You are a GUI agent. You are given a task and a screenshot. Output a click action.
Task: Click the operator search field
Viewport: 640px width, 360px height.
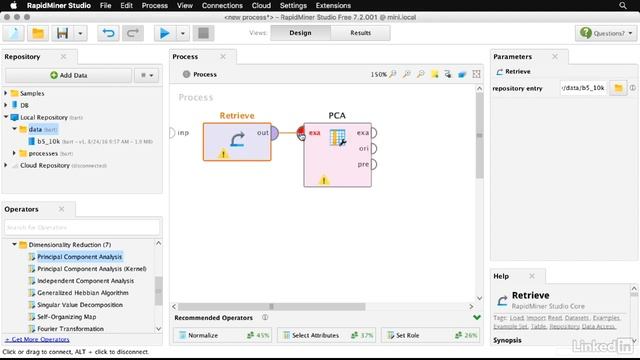pyautogui.click(x=82, y=227)
